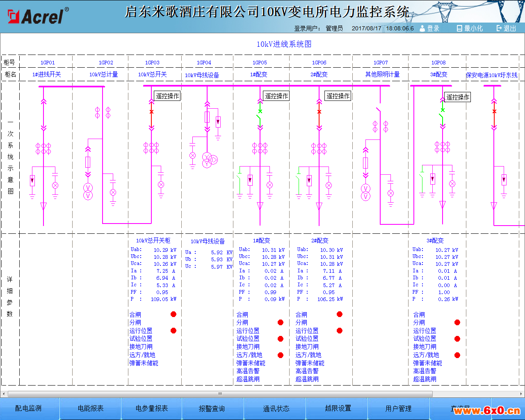
Task: Click 超温跳闸 label under 3#配变
Action: click(425, 379)
